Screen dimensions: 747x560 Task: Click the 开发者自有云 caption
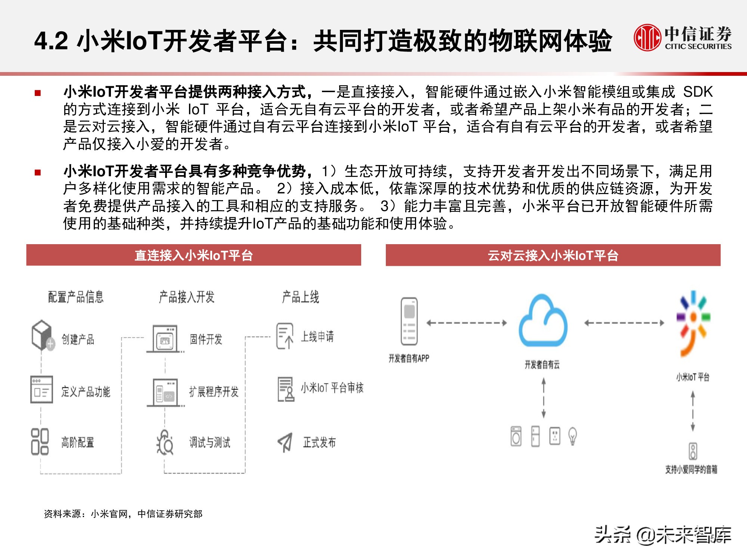pos(542,365)
